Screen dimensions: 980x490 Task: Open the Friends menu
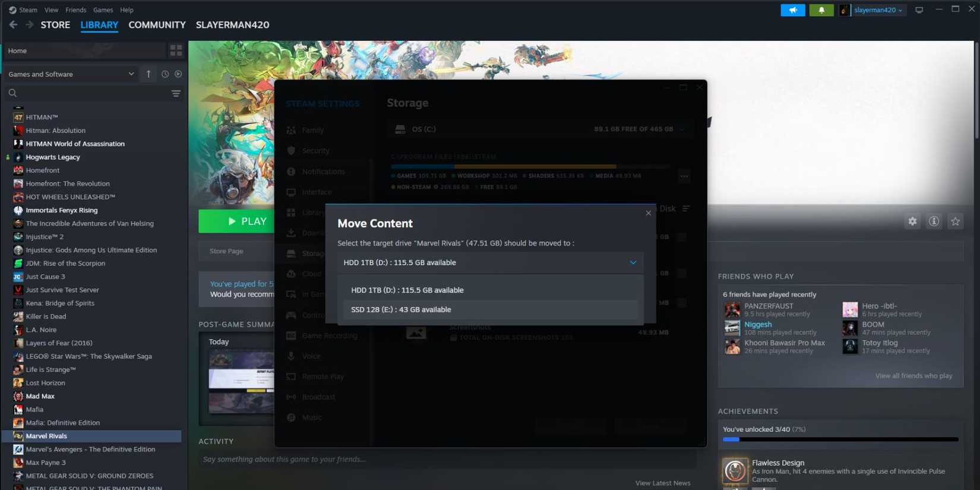click(x=75, y=10)
